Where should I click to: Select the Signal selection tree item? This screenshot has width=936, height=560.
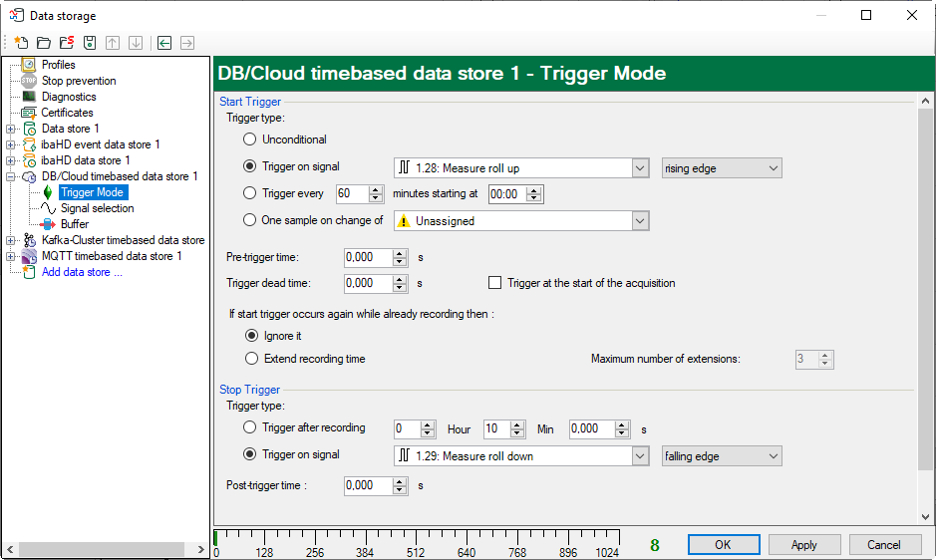click(x=98, y=208)
